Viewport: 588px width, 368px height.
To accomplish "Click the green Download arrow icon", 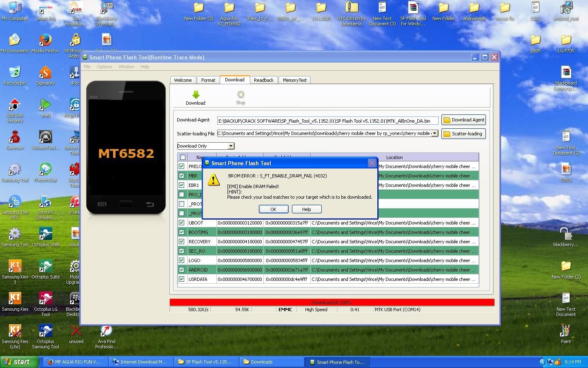I will (196, 95).
